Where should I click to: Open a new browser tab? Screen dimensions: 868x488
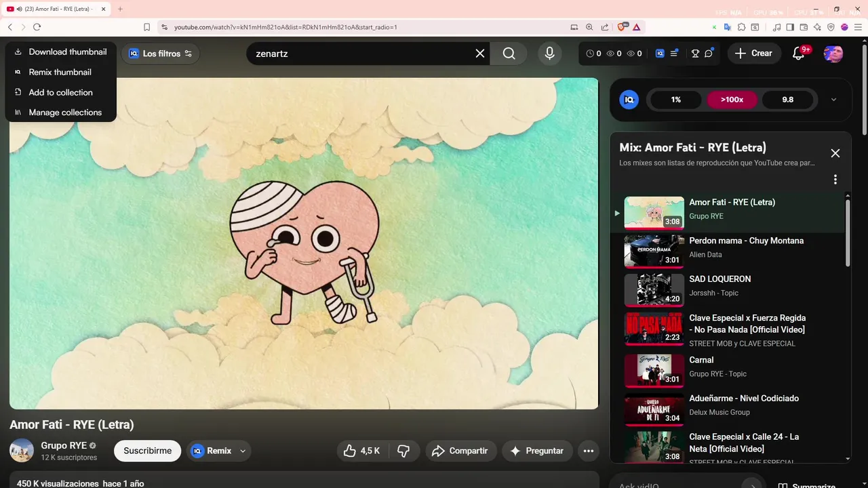pos(120,9)
